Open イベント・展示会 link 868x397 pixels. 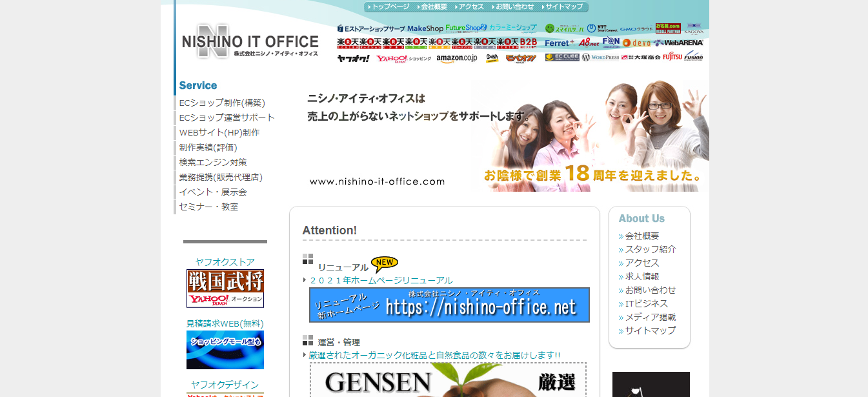click(213, 192)
